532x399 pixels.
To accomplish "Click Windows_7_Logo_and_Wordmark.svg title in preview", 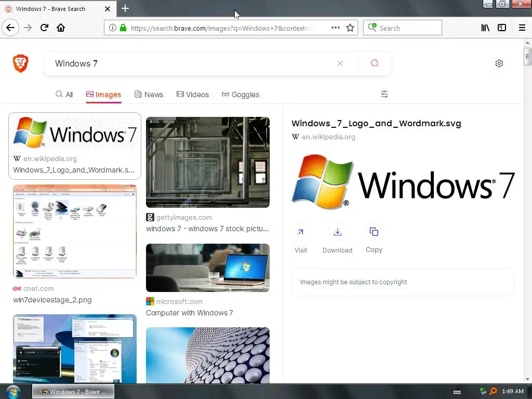I will (x=376, y=123).
